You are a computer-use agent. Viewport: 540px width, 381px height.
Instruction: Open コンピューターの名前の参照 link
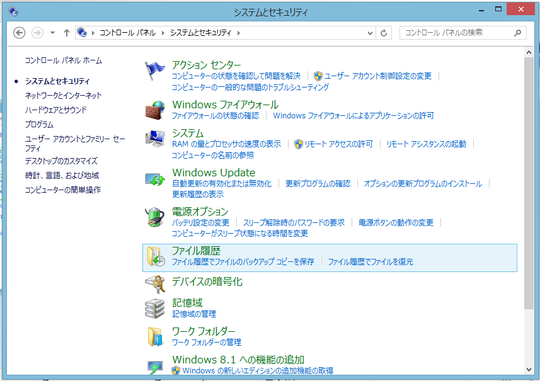coord(213,155)
